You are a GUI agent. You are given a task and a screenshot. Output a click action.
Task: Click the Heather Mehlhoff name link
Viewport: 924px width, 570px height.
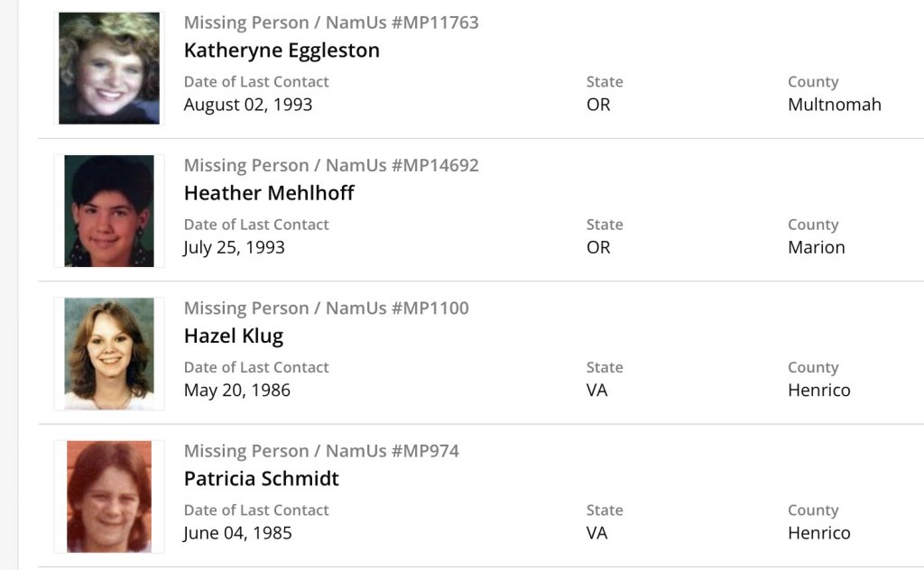(269, 193)
